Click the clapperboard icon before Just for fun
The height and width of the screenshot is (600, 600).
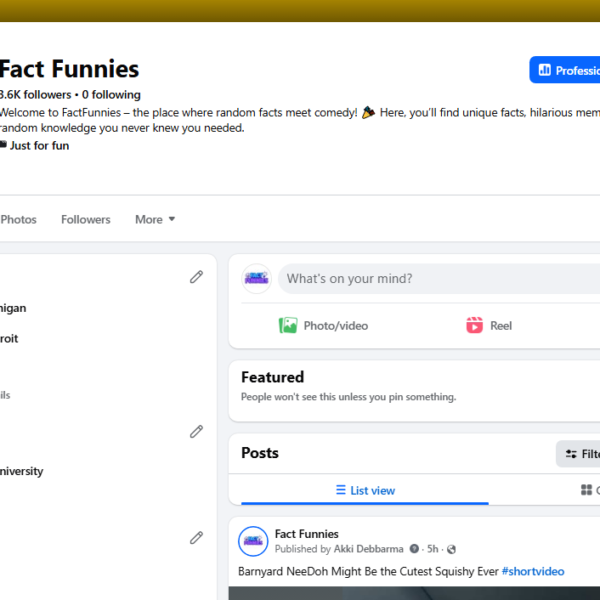(3, 145)
